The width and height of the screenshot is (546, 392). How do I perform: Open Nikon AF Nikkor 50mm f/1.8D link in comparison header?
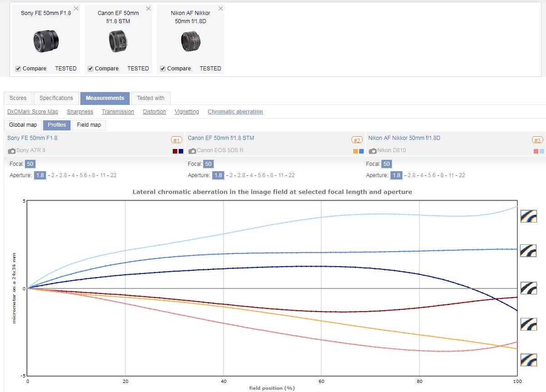tap(404, 138)
